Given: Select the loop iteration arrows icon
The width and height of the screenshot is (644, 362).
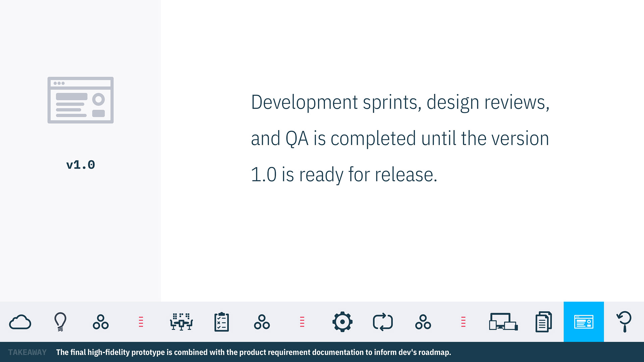Looking at the screenshot, I should pos(383,322).
